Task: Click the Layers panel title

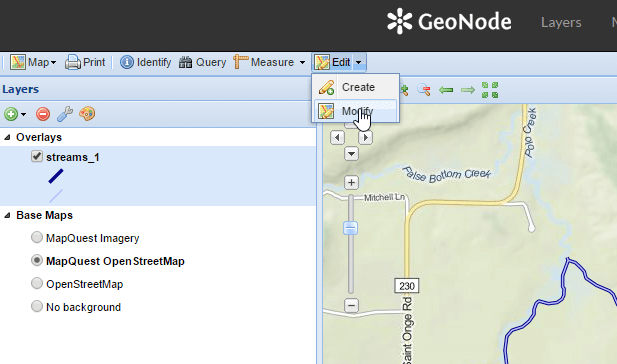Action: [x=20, y=89]
